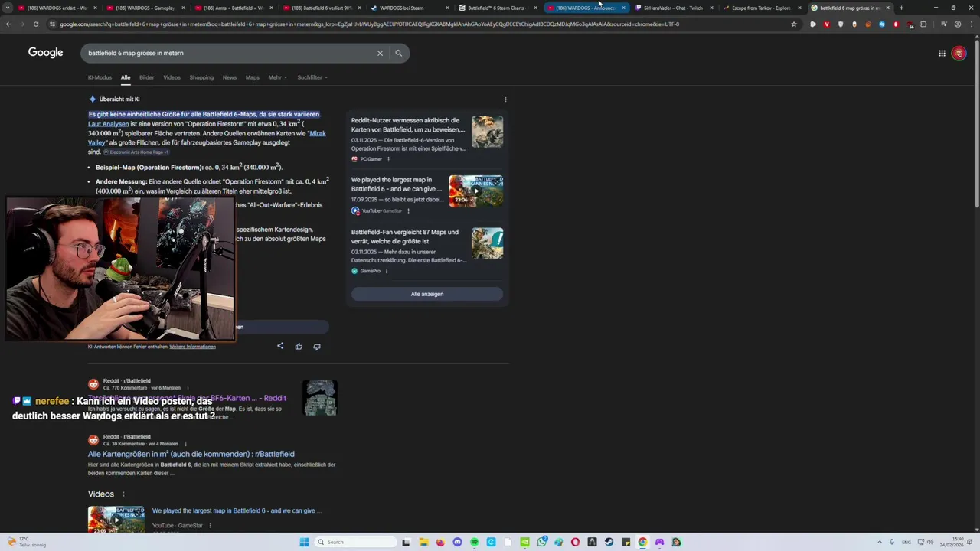Open Discord from the taskbar
The height and width of the screenshot is (551, 980).
[457, 542]
